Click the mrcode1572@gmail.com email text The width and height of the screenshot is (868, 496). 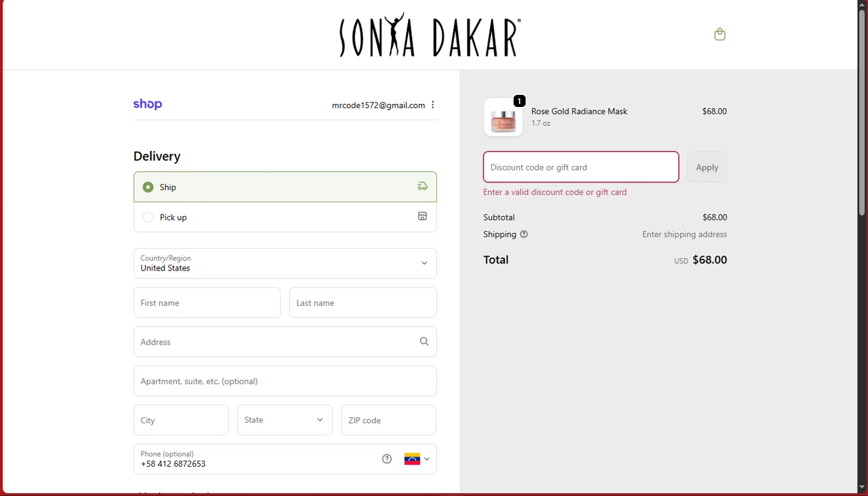pos(378,105)
